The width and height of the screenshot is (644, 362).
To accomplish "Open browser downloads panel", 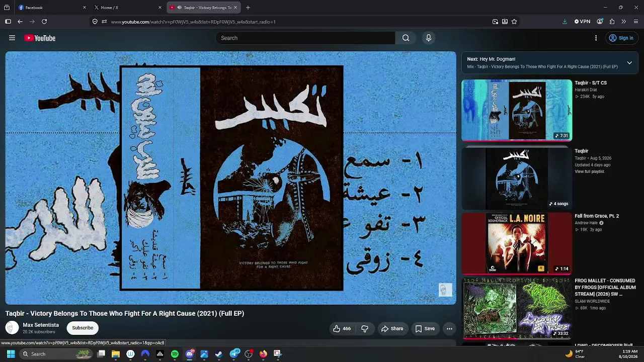I will [x=565, y=22].
